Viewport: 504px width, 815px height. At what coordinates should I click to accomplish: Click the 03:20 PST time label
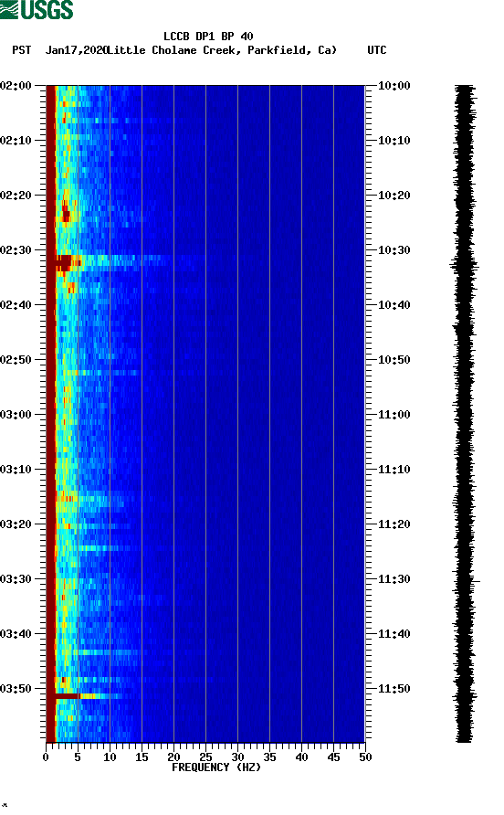pos(16,524)
